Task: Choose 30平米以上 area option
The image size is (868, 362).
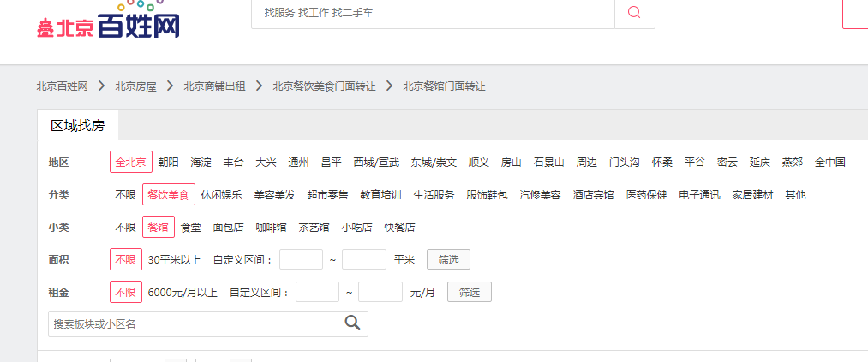Action: pos(175,260)
